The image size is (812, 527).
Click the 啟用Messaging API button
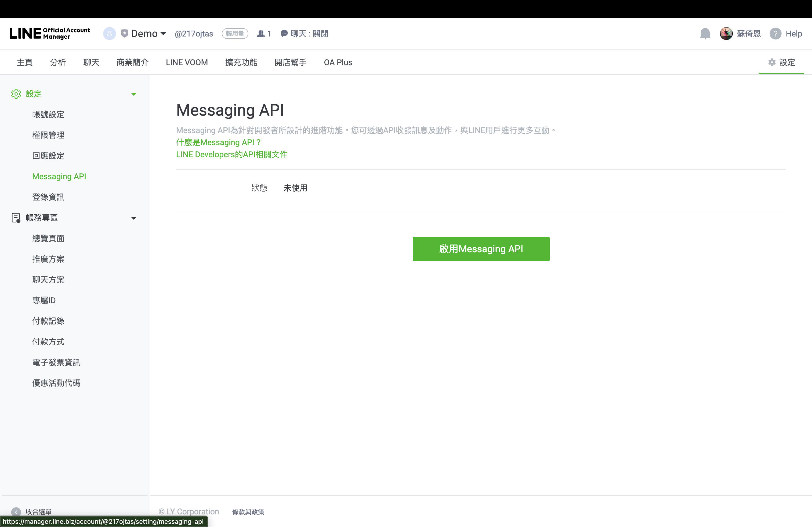coord(481,249)
